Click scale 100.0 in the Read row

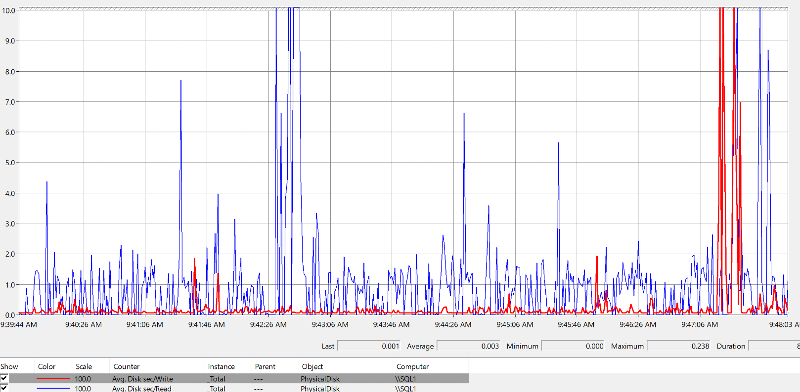pos(83,389)
